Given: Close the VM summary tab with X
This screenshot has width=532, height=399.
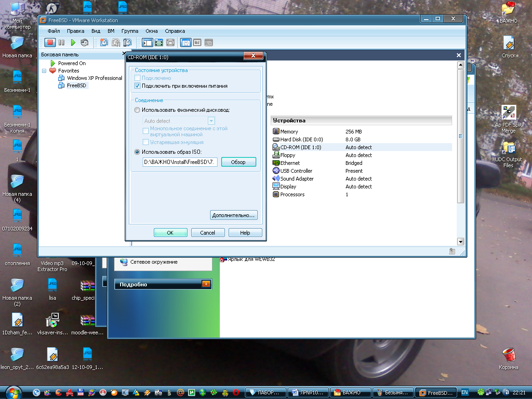Looking at the screenshot, I should pyautogui.click(x=459, y=55).
